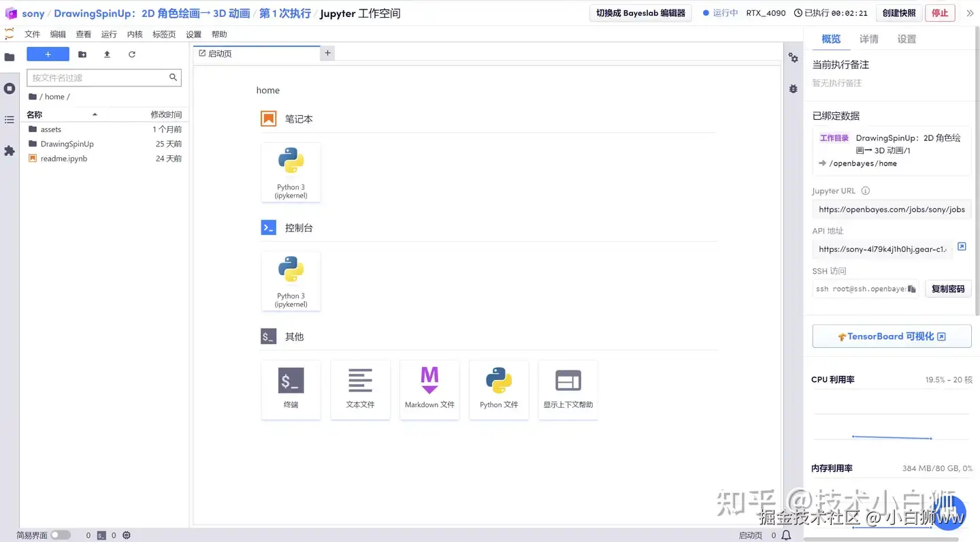Click the API 地址 field
Viewport: 980px width, 542px height.
(x=883, y=249)
